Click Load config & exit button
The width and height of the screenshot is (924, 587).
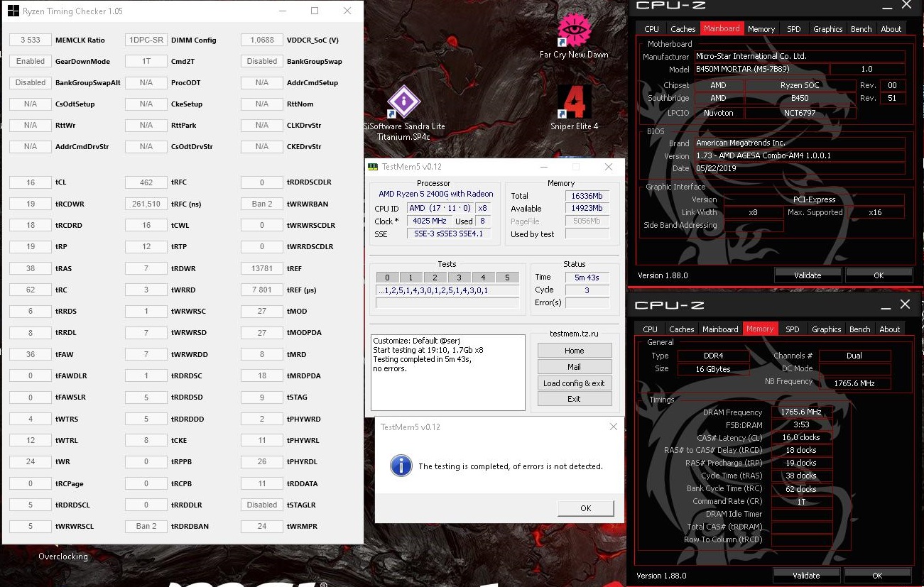pyautogui.click(x=574, y=383)
